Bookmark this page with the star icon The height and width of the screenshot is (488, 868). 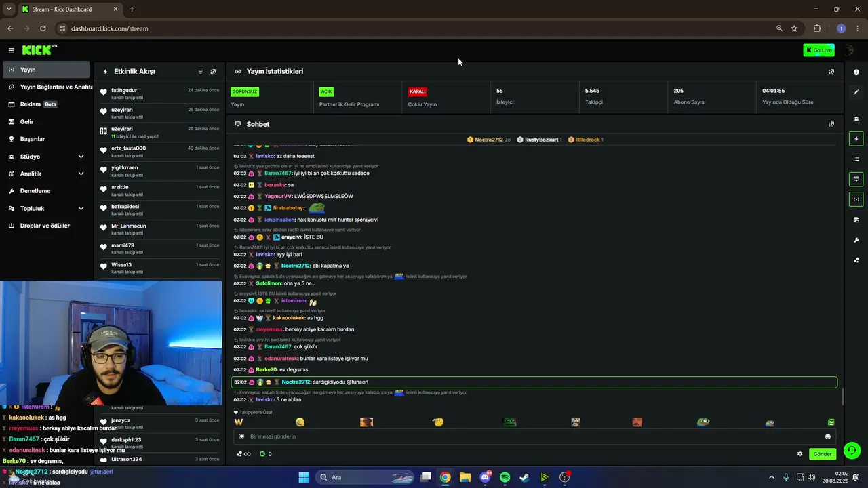click(794, 28)
